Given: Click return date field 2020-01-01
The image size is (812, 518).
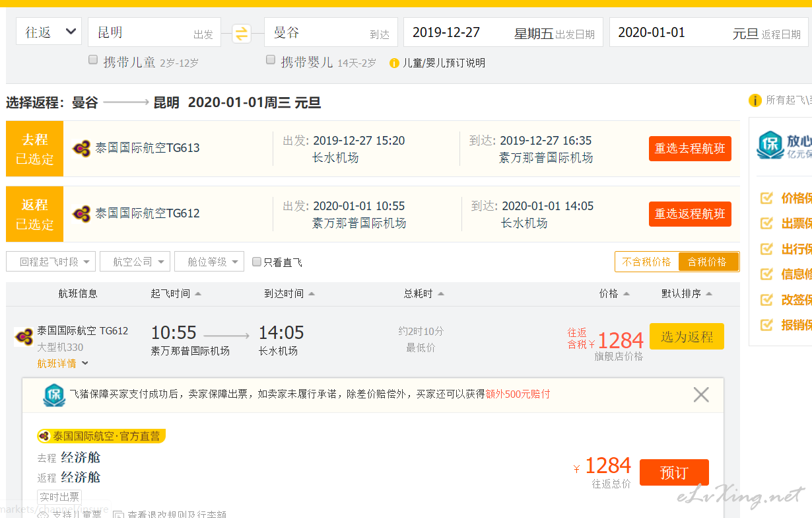Looking at the screenshot, I should click(708, 32).
